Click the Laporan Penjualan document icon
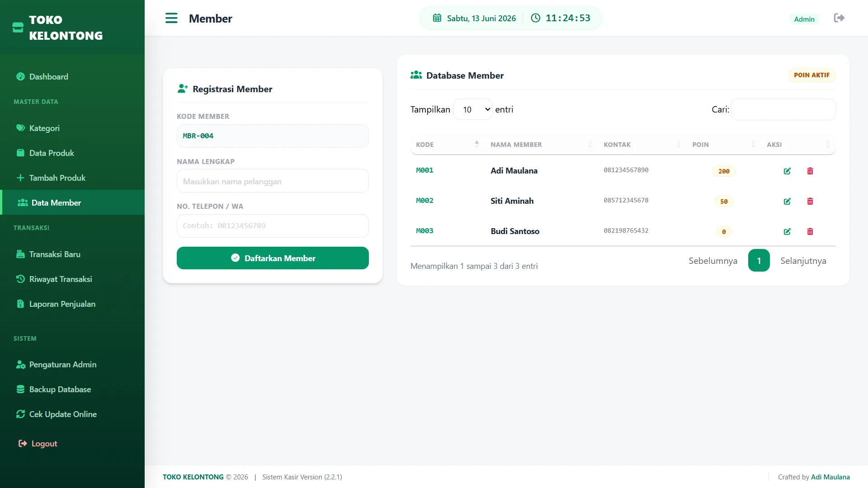Viewport: 868px width, 488px height. (x=20, y=304)
